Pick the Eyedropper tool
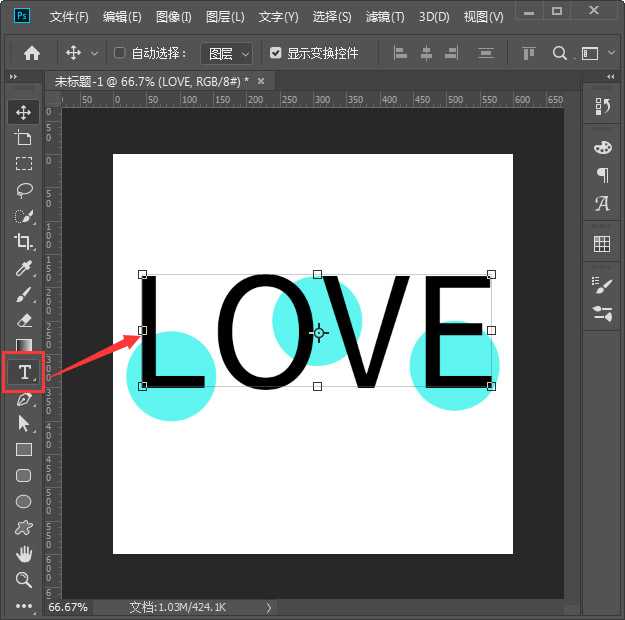Image resolution: width=625 pixels, height=620 pixels. pyautogui.click(x=24, y=268)
